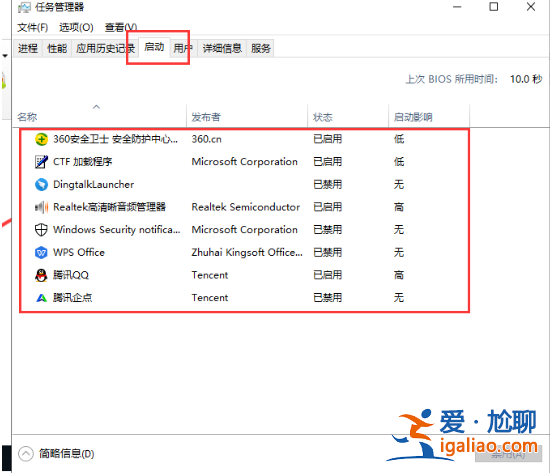The width and height of the screenshot is (550, 473).
Task: Select the DingtalkLauncher row name
Action: (x=93, y=185)
